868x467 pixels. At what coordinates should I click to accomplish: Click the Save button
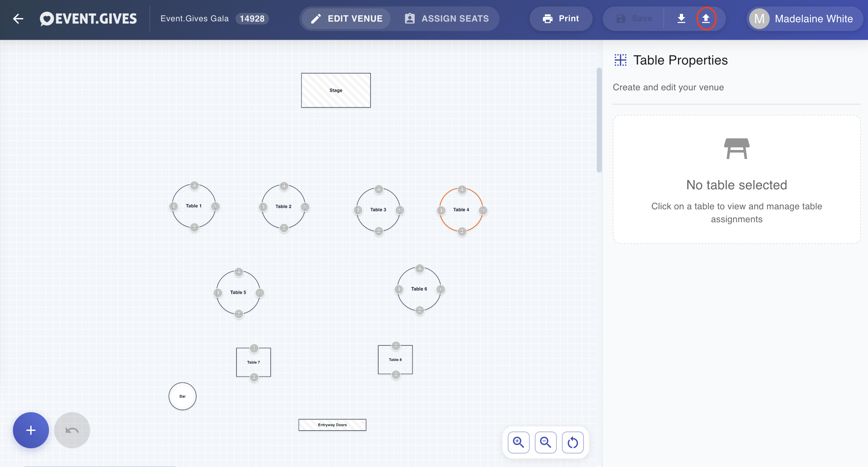coord(634,19)
